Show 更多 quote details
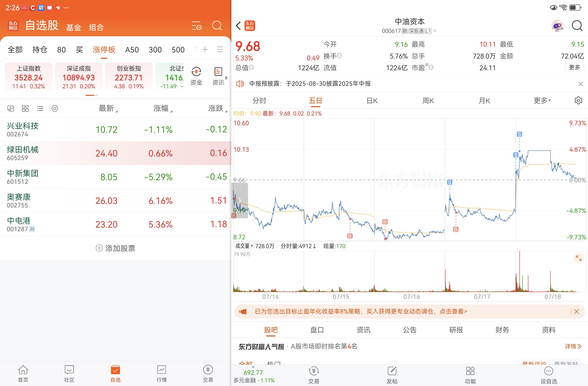This screenshot has width=588, height=386. point(574,67)
